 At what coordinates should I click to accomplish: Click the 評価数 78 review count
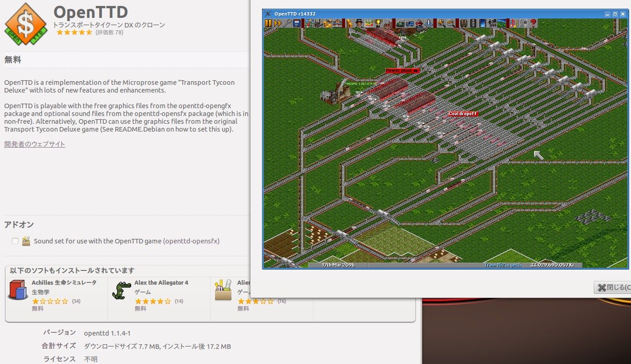coord(109,33)
